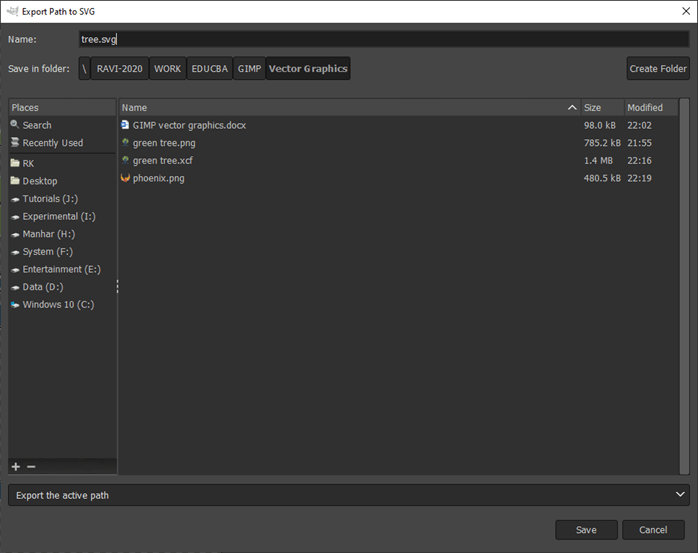The width and height of the screenshot is (698, 553).
Task: Navigate to the GIMP folder breadcrumb
Action: click(x=249, y=69)
